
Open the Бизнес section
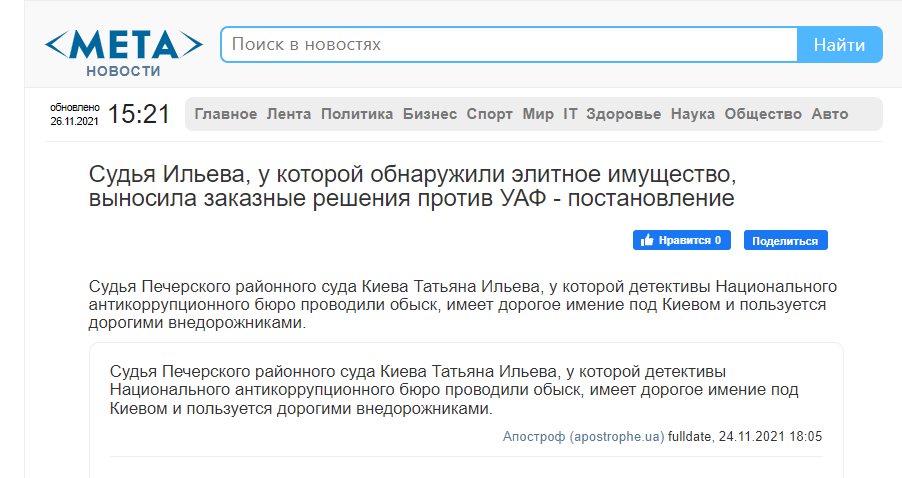429,114
